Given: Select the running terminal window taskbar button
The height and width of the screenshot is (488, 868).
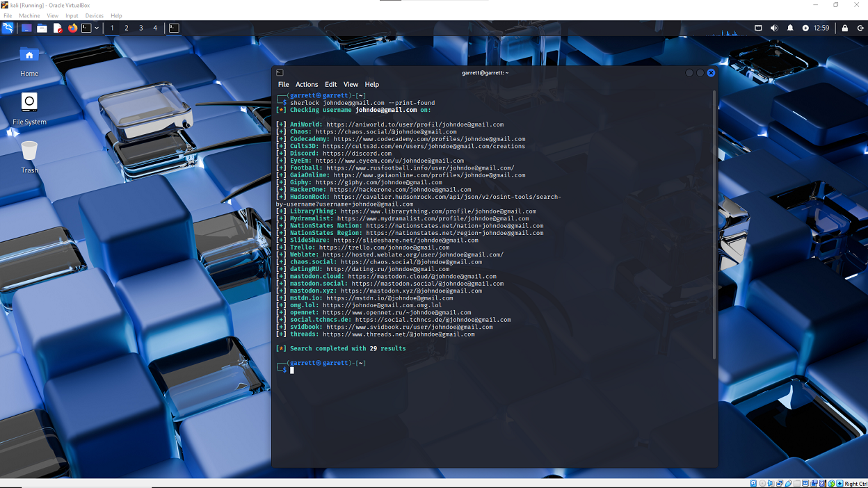Looking at the screenshot, I should click(x=174, y=28).
